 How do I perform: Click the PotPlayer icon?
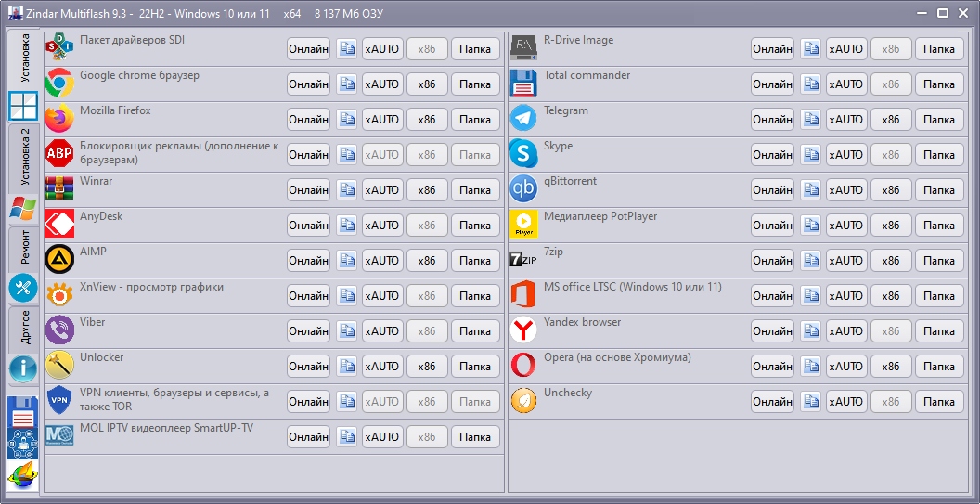coord(523,225)
